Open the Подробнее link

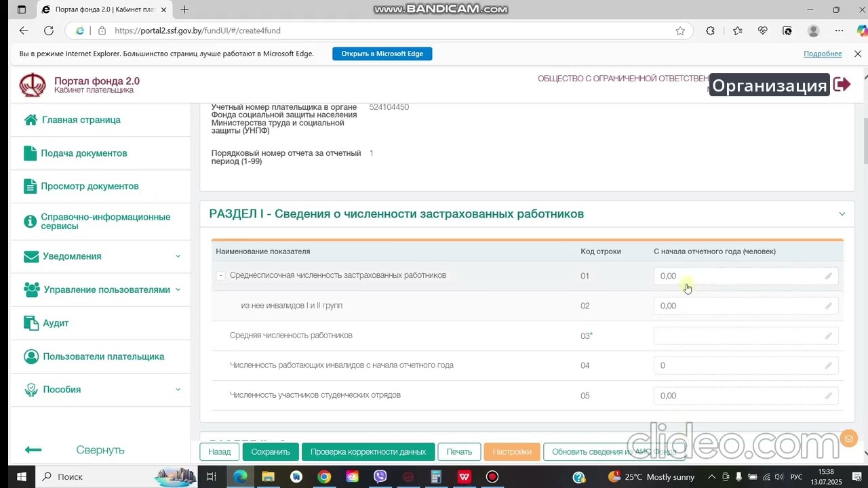823,54
